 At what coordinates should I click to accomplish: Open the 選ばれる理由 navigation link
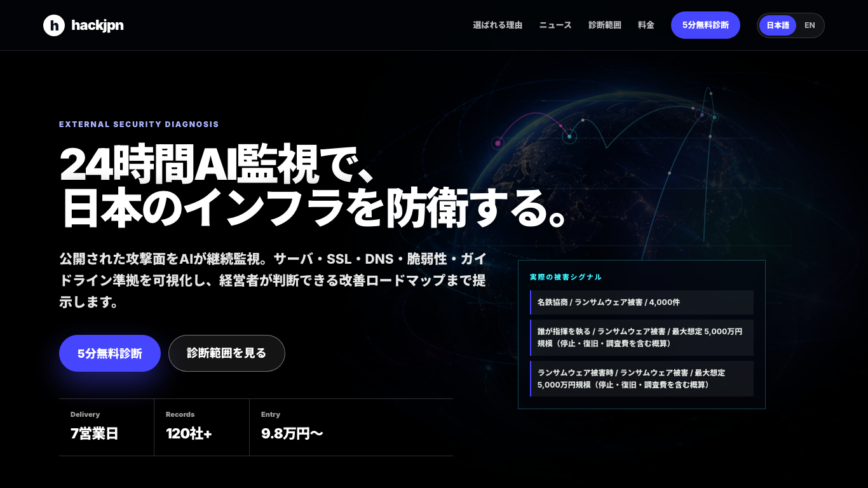tap(498, 25)
